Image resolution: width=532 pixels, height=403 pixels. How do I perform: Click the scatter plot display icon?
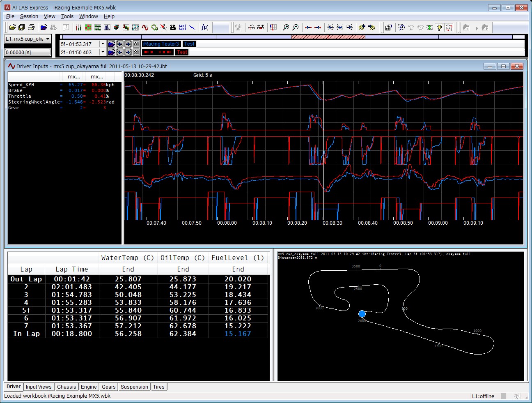point(135,28)
